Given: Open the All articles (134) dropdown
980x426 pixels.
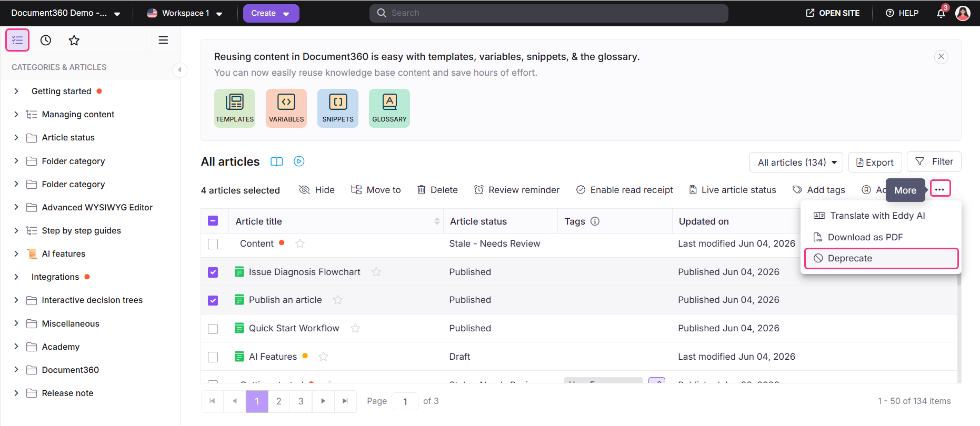Looking at the screenshot, I should tap(796, 163).
